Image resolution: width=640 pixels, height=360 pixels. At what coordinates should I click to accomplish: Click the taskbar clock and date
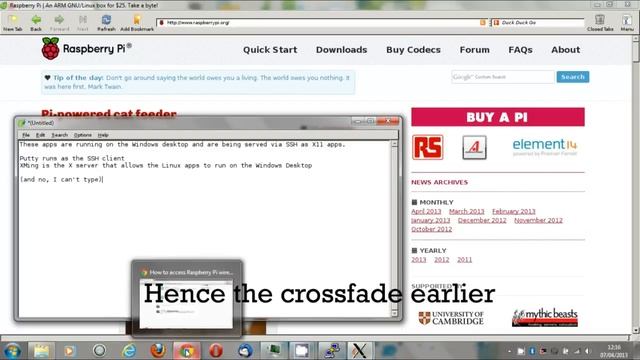(614, 351)
